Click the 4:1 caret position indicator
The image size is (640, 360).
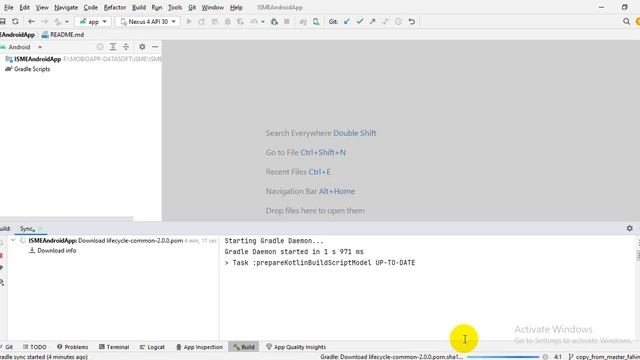point(558,357)
